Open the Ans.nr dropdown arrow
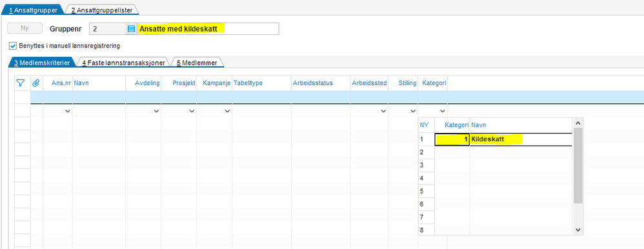Viewport: 644px width, 249px height. (x=68, y=112)
